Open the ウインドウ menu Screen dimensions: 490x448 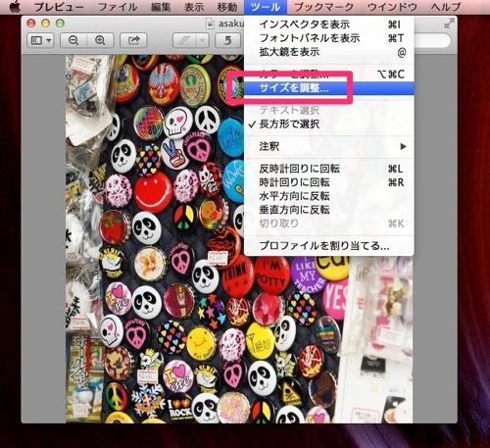click(x=392, y=7)
